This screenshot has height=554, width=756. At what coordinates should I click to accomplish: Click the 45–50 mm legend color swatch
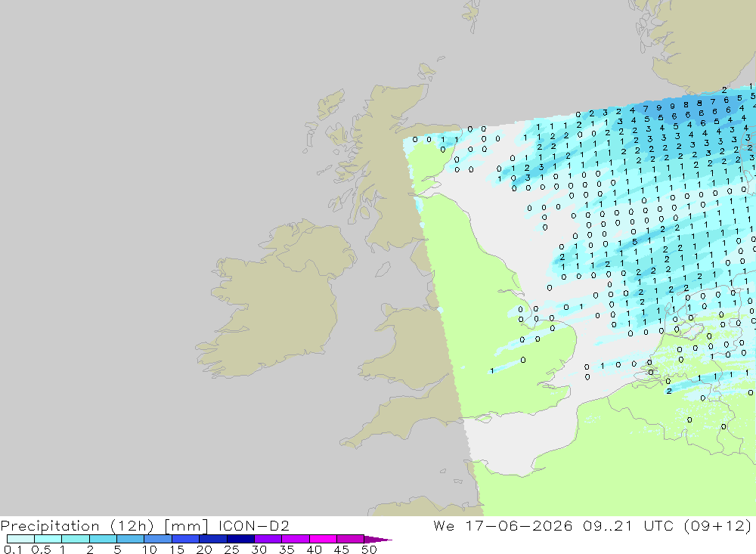[x=350, y=539]
